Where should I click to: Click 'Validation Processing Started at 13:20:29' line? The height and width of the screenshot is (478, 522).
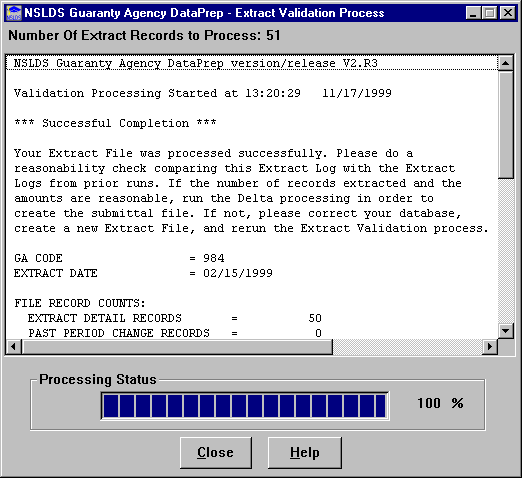point(203,93)
